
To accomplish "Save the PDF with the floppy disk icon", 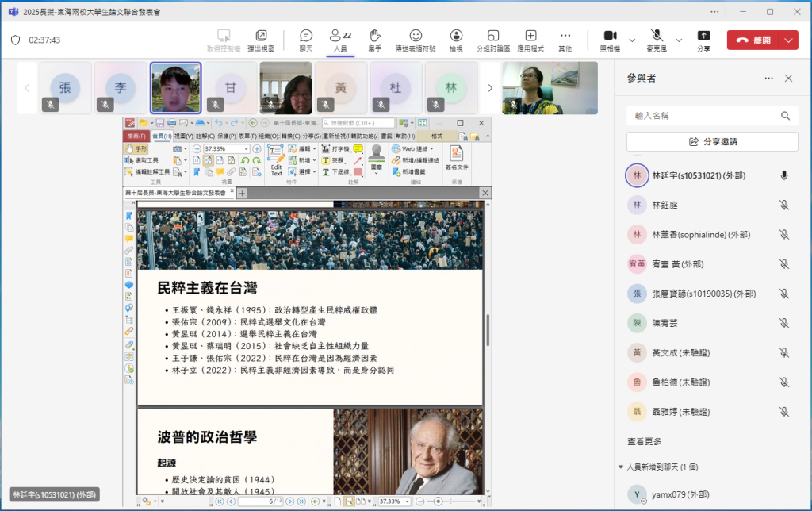I will point(159,123).
